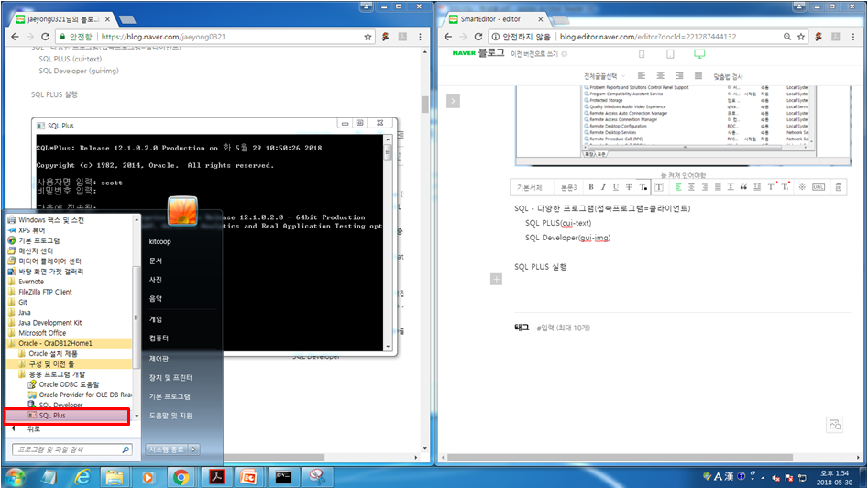Click 이전 버전으로 쓰기 link
Image resolution: width=868 pixels, height=489 pixels.
(x=534, y=54)
